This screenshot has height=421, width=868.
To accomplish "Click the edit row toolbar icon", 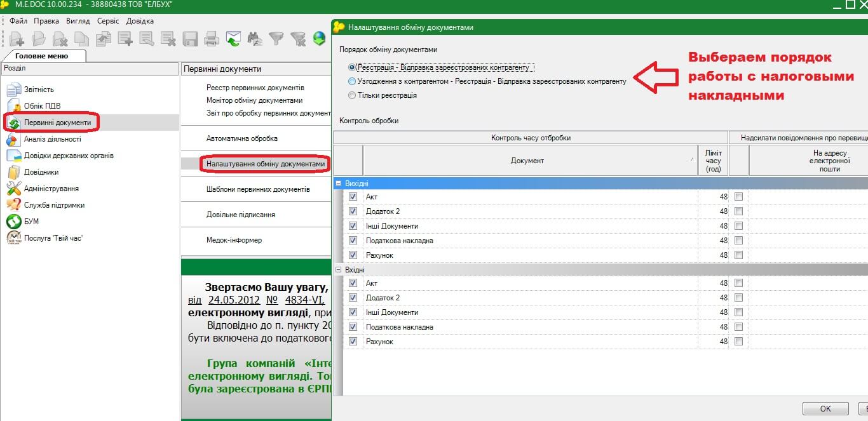I will pyautogui.click(x=147, y=39).
